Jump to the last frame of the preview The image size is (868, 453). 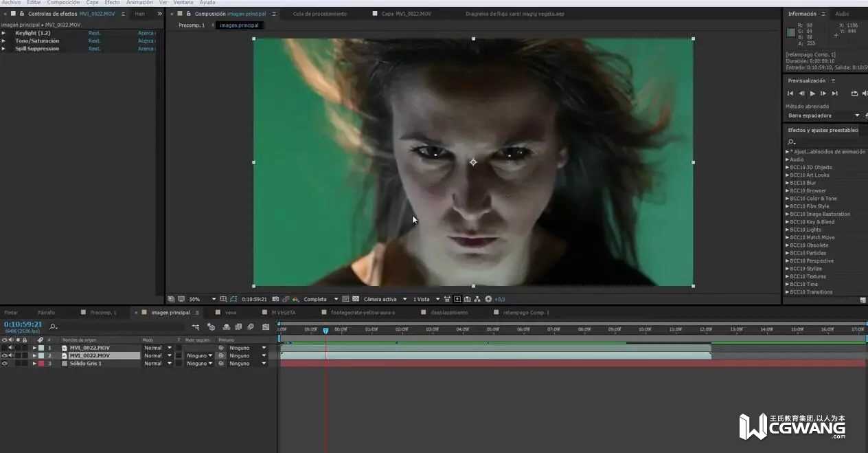click(834, 93)
